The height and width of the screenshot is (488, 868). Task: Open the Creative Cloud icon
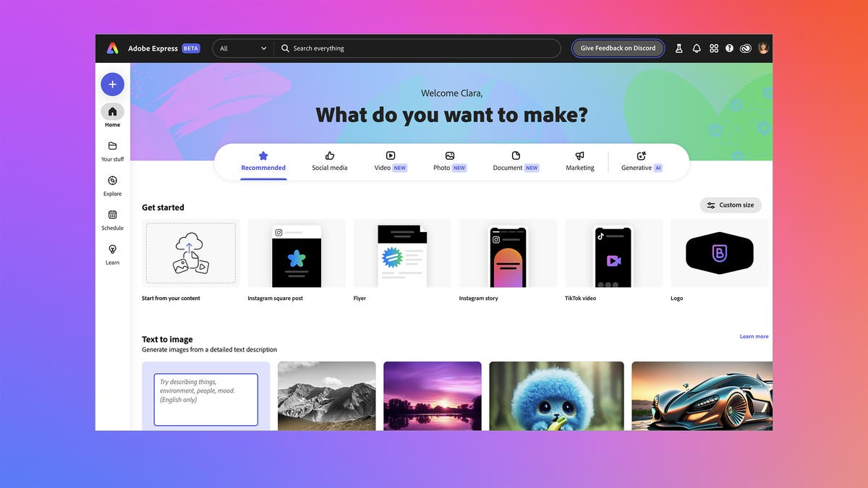[746, 48]
